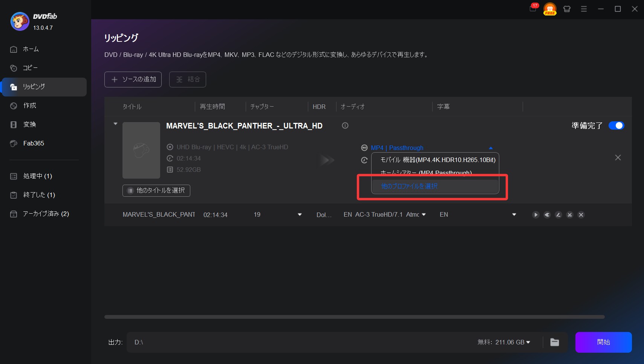Click the ソースの追加 button
The image size is (644, 364).
(x=133, y=80)
